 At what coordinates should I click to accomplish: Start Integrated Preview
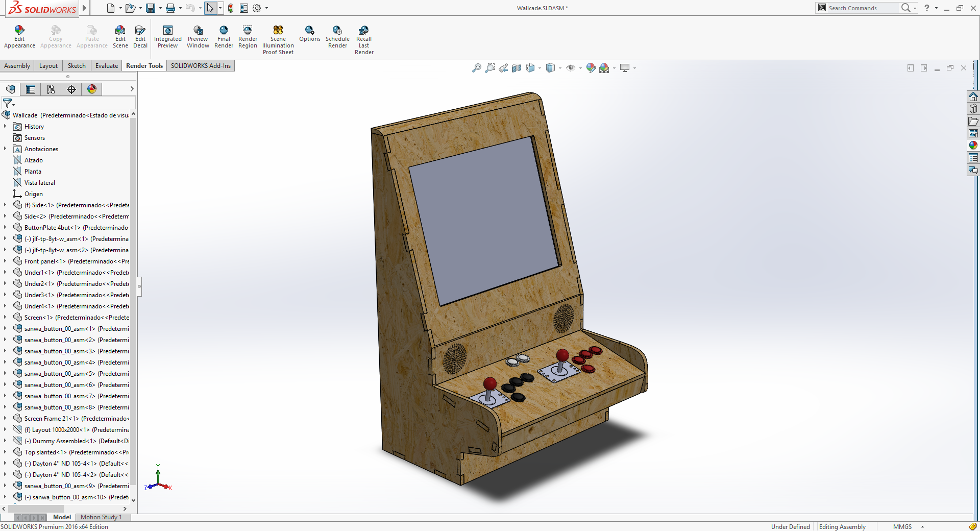pos(167,37)
